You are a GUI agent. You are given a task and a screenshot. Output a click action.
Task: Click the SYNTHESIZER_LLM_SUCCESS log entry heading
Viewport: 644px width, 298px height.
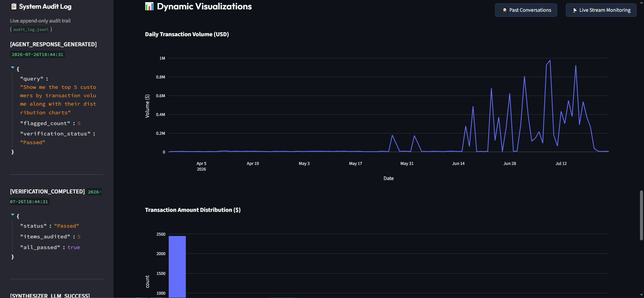point(50,295)
